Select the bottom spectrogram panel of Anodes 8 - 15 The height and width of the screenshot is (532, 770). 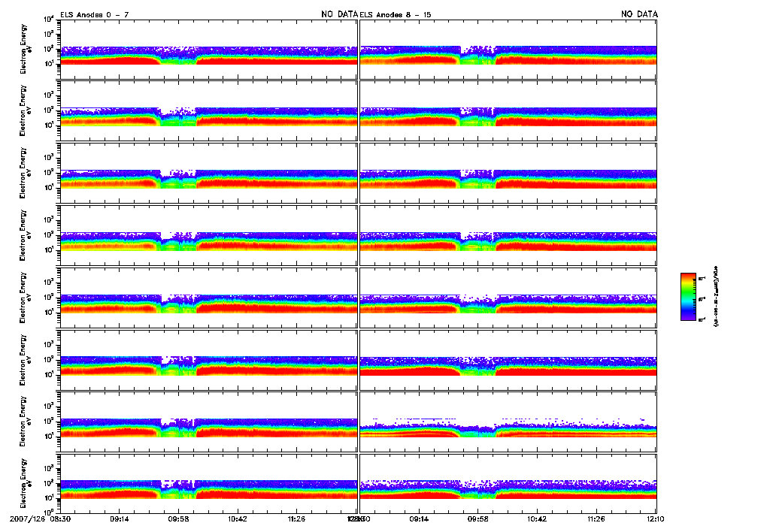click(x=508, y=483)
